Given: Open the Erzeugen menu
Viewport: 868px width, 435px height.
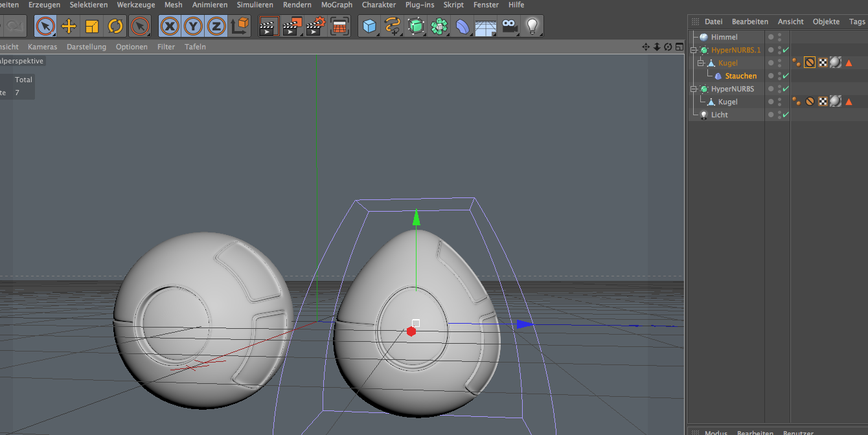Looking at the screenshot, I should coord(44,5).
